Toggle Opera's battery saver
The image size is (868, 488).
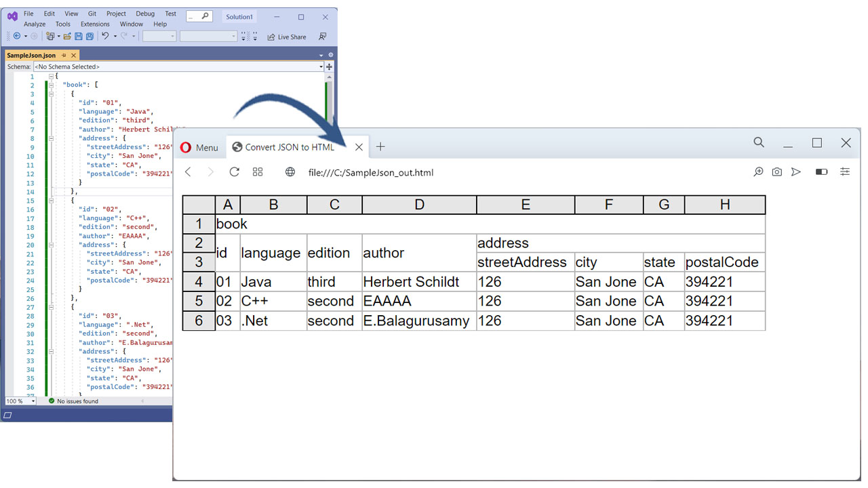tap(821, 171)
